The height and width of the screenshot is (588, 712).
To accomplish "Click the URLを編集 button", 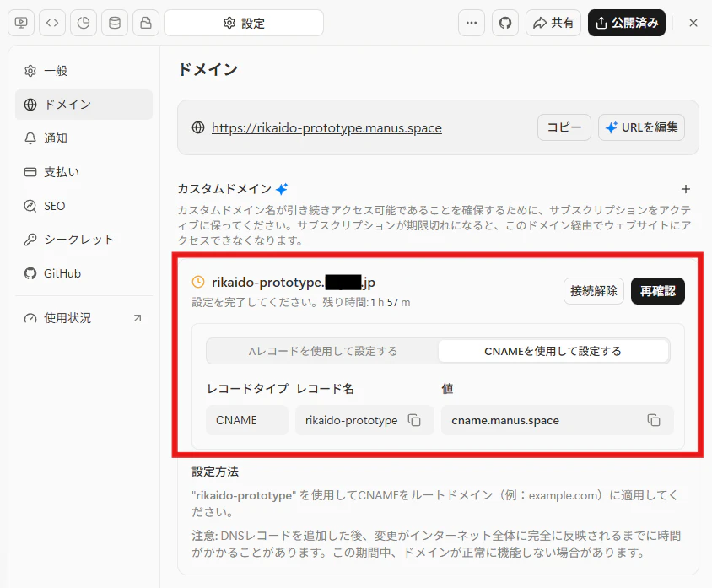I will tap(641, 127).
